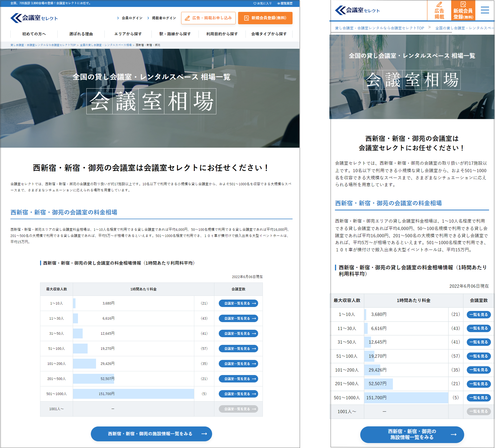This screenshot has height=448, width=495.
Task: Click 掲載者ログイン chevron link
Action: coord(162,18)
